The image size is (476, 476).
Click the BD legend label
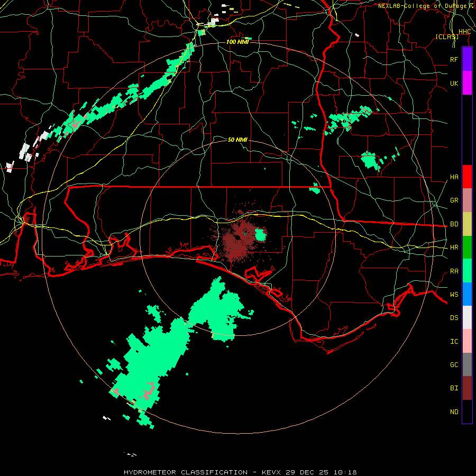[454, 224]
